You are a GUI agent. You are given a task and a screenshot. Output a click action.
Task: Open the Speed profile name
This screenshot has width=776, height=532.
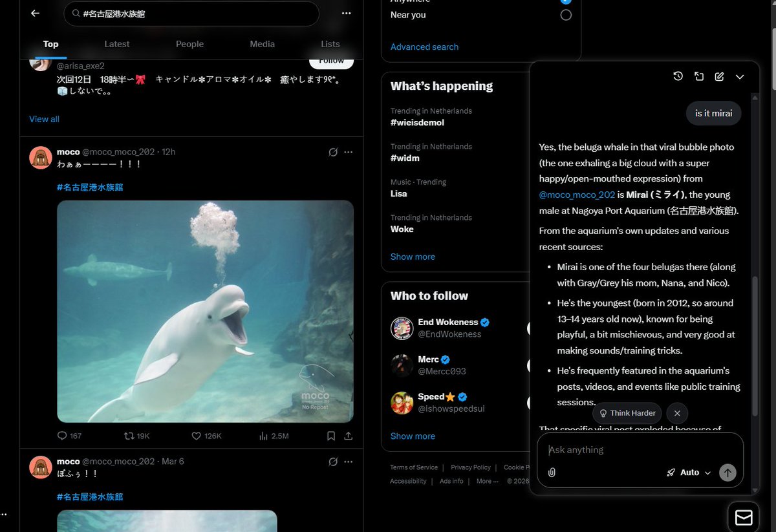click(431, 396)
